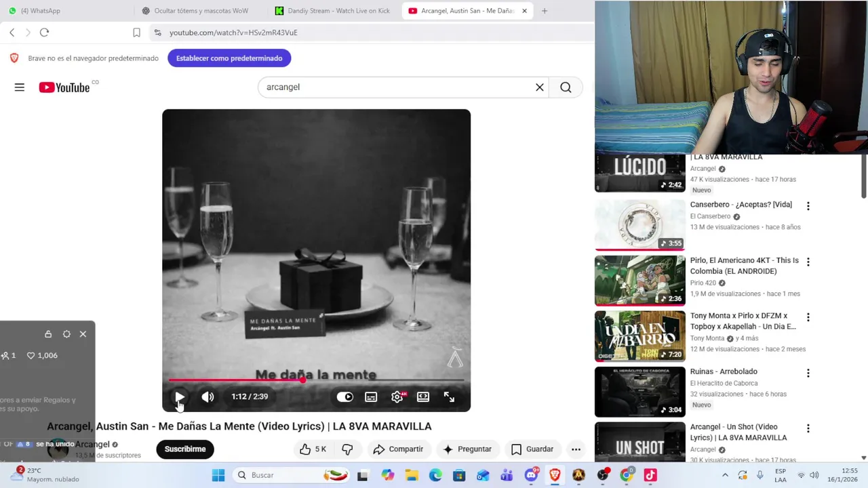Open Windows Start menu

click(218, 475)
